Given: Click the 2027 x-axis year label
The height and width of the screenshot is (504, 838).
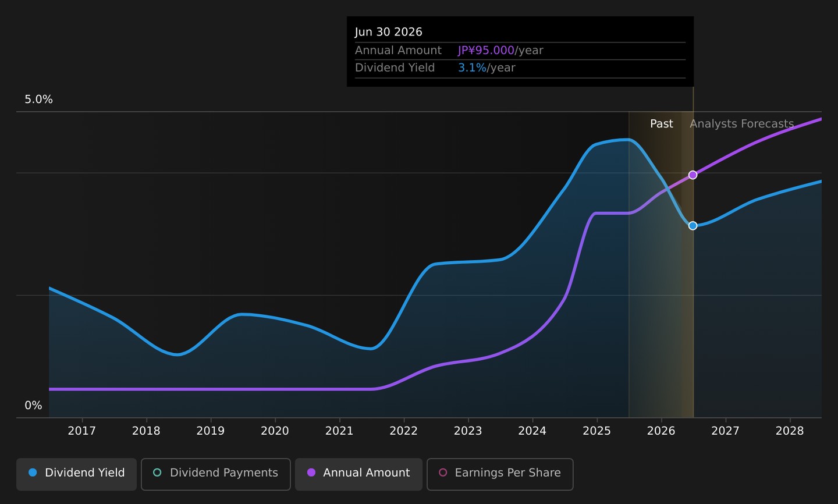Looking at the screenshot, I should [726, 431].
